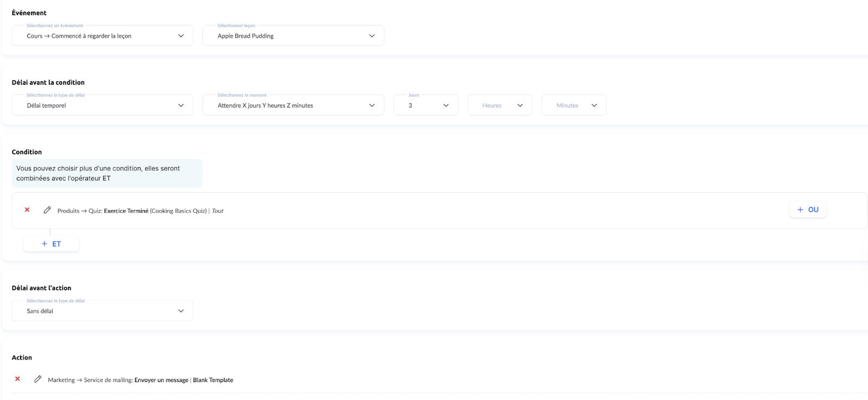Click the Exercice Terminé condition text
Image resolution: width=868 pixels, height=400 pixels.
click(x=126, y=211)
